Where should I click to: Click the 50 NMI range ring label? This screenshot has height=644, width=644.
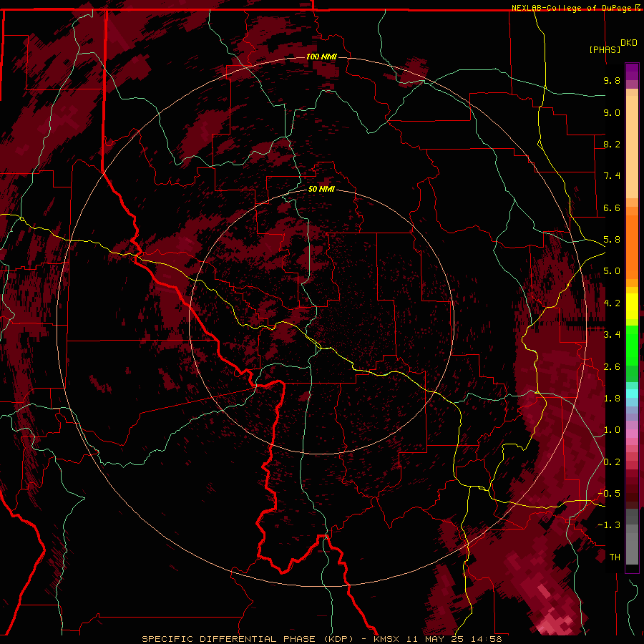321,189
